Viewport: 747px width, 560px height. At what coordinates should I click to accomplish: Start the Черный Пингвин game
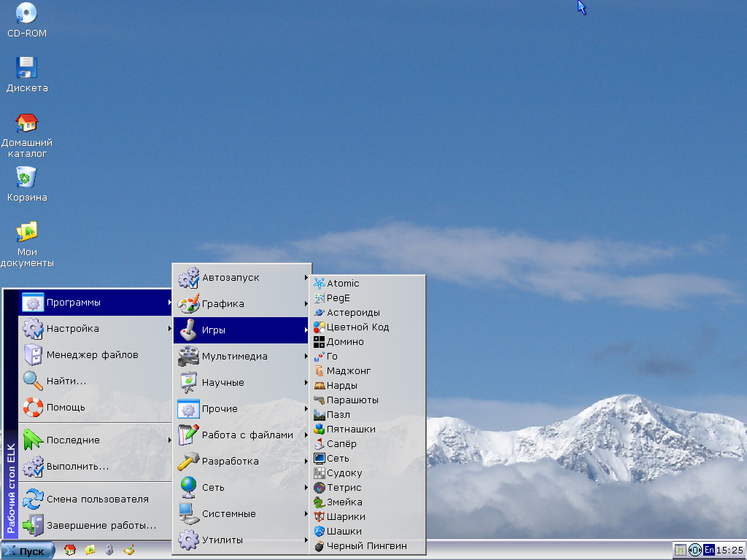point(366,545)
